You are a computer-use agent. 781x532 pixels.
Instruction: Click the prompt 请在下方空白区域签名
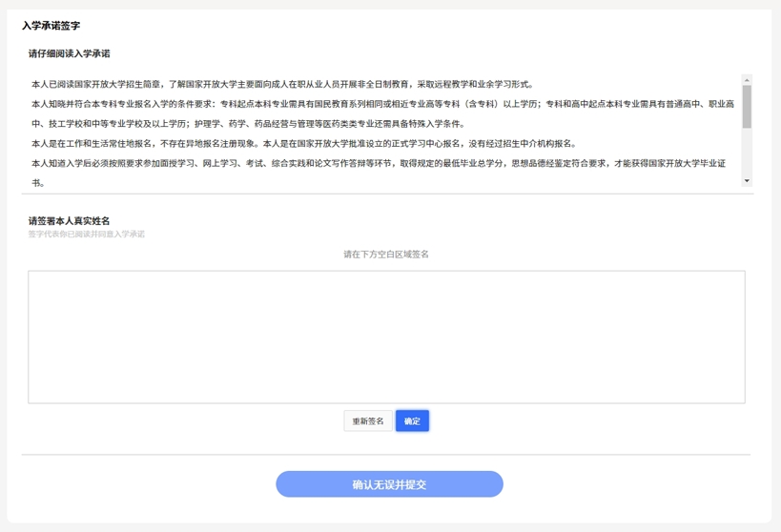click(386, 254)
